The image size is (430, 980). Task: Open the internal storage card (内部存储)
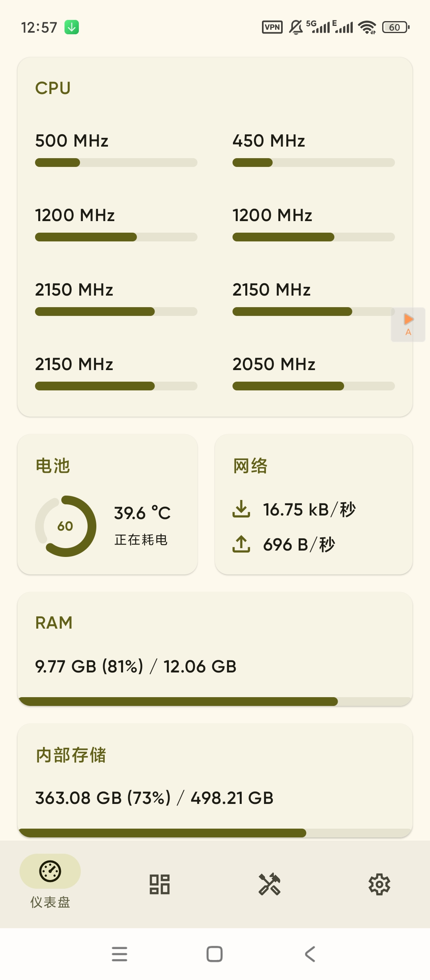pos(215,780)
